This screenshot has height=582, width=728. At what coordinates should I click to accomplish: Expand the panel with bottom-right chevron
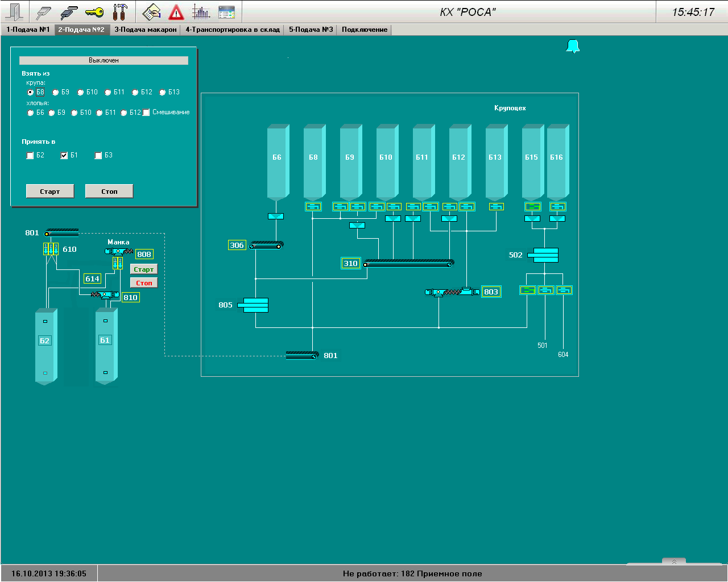(674, 562)
